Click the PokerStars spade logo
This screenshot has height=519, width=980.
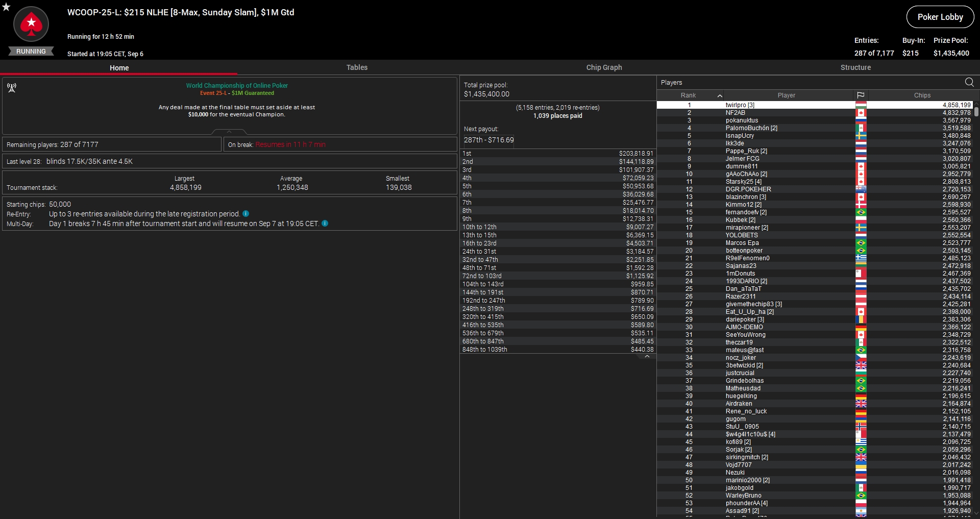pyautogui.click(x=31, y=24)
